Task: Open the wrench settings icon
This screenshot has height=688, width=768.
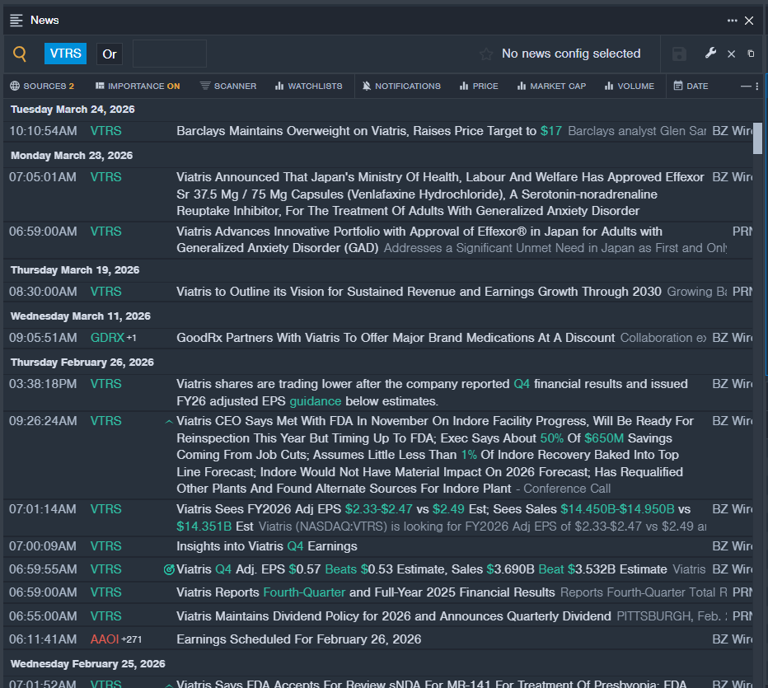Action: pos(711,54)
